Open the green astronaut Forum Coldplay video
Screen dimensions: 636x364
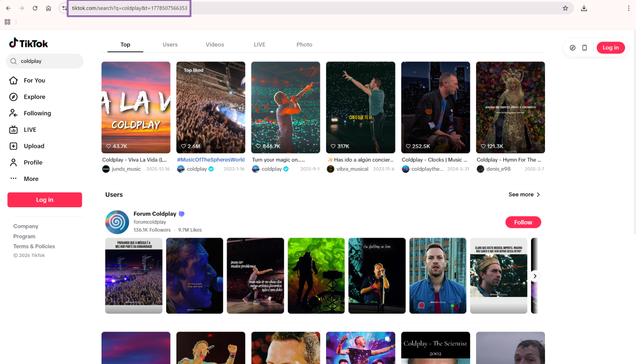316,276
